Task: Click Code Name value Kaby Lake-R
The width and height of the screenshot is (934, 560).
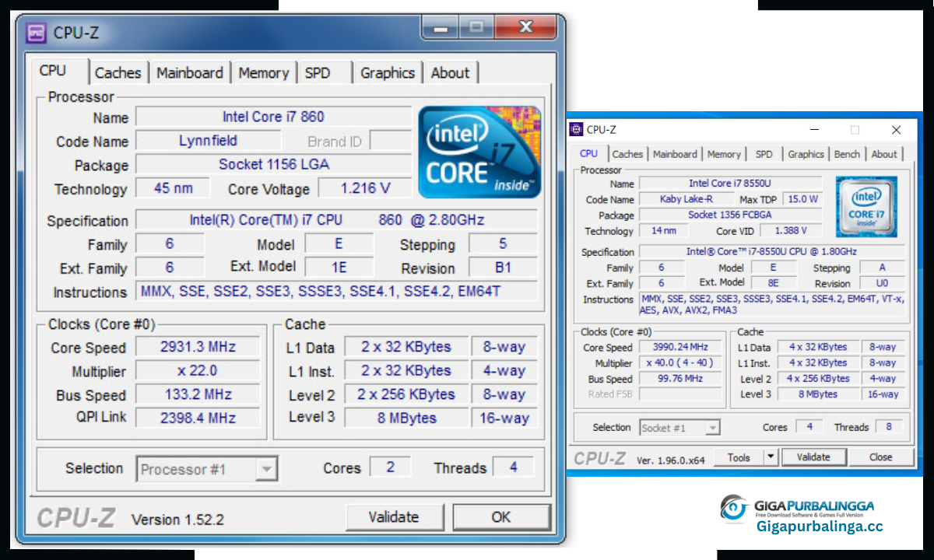Action: point(686,199)
